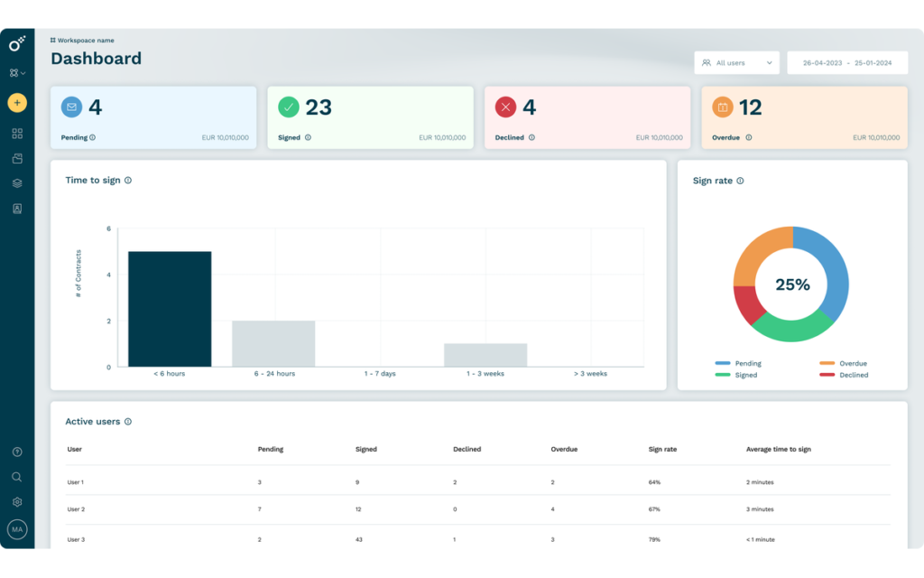Click the < 1 minute cell

coord(760,540)
